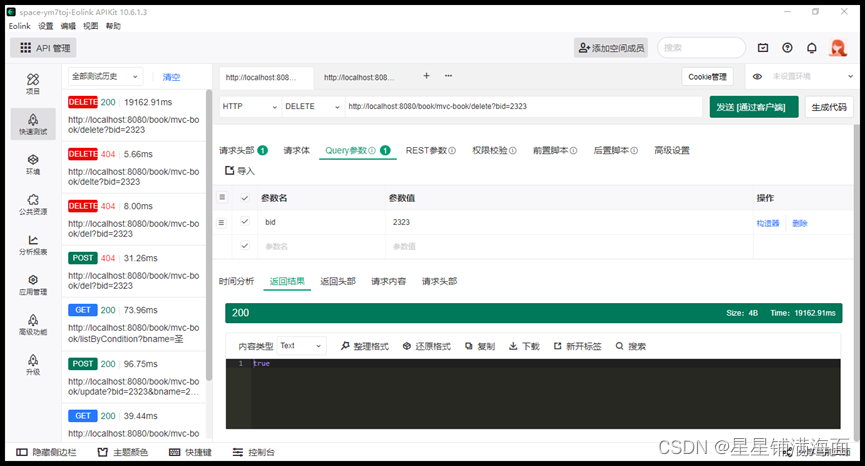865x466 pixels.
Task: Toggle the empty parameter row checkbox
Action: (245, 246)
